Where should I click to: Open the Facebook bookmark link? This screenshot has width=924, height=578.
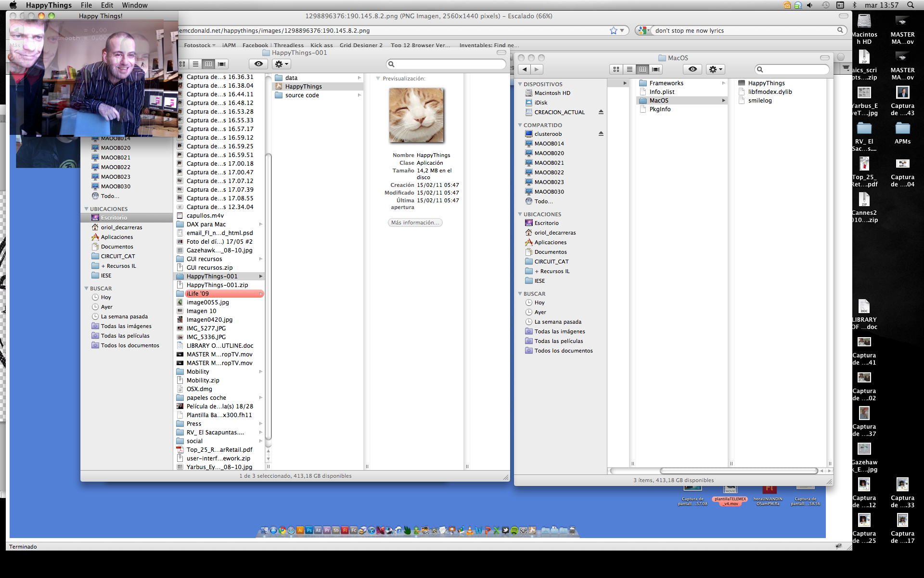click(255, 45)
